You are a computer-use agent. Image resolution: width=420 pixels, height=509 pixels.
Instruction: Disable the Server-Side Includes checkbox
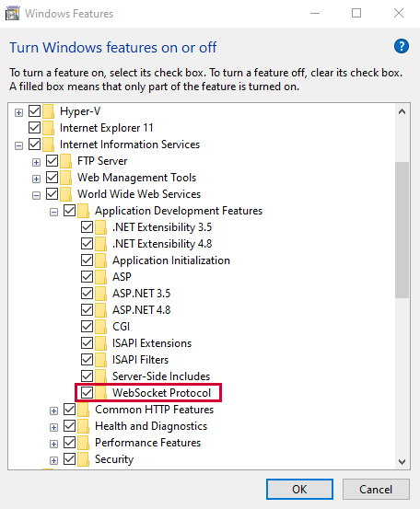tap(87, 376)
